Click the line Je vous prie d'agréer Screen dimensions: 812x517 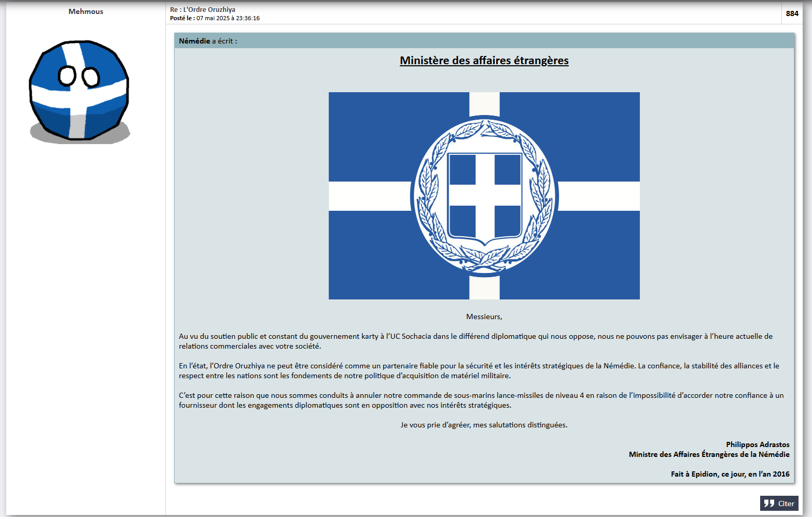click(484, 425)
